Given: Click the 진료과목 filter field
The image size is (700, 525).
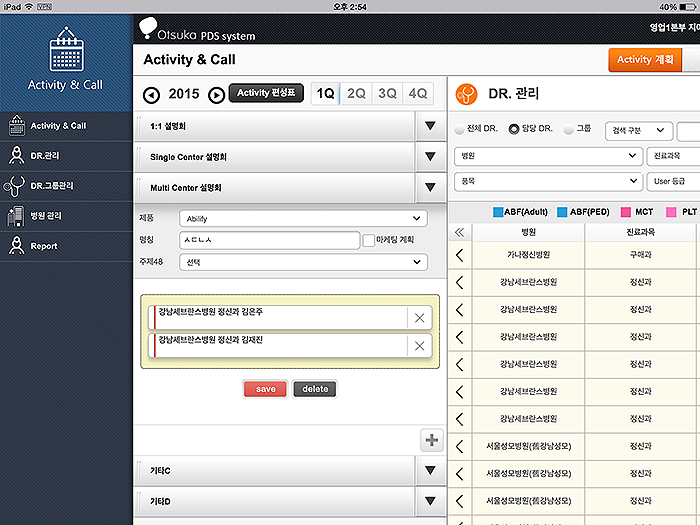Looking at the screenshot, I should click(673, 156).
